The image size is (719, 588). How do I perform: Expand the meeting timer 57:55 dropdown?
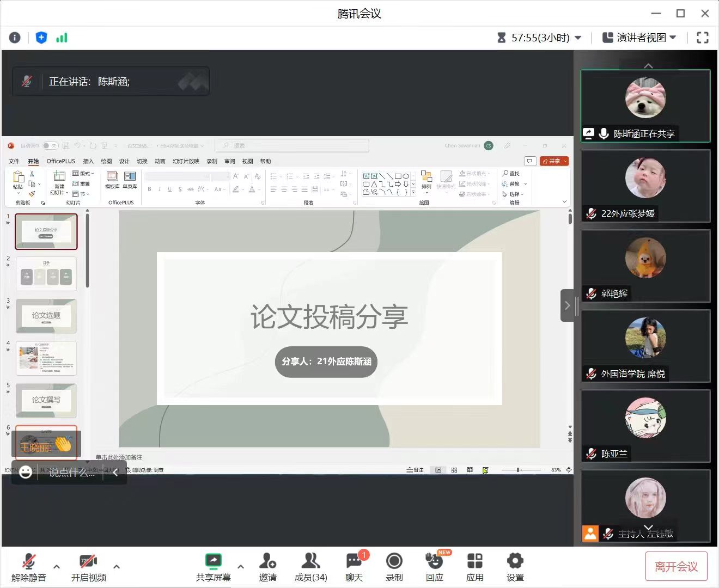point(578,38)
